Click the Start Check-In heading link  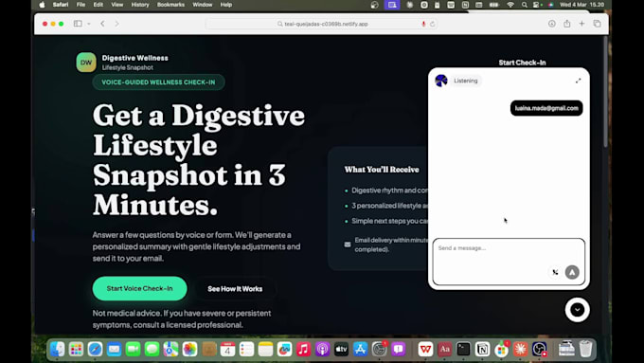522,63
